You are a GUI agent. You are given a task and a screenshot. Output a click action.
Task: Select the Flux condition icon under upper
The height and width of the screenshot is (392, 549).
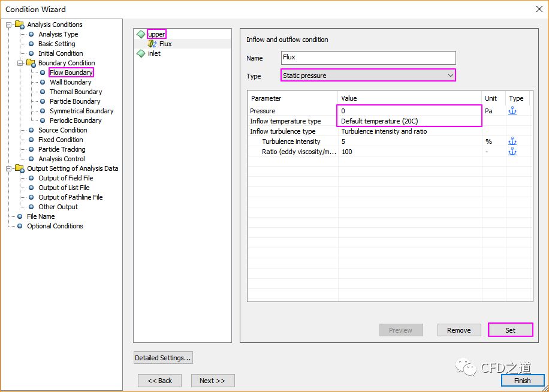152,44
